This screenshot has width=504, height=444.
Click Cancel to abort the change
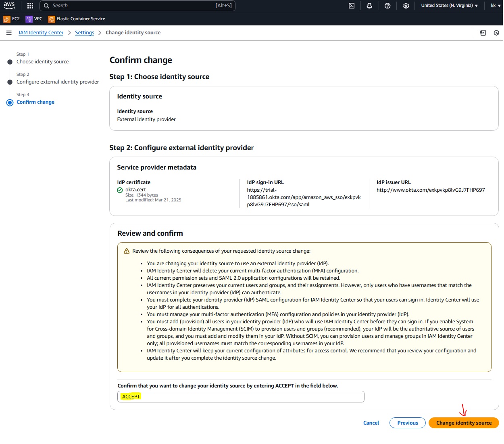point(371,423)
